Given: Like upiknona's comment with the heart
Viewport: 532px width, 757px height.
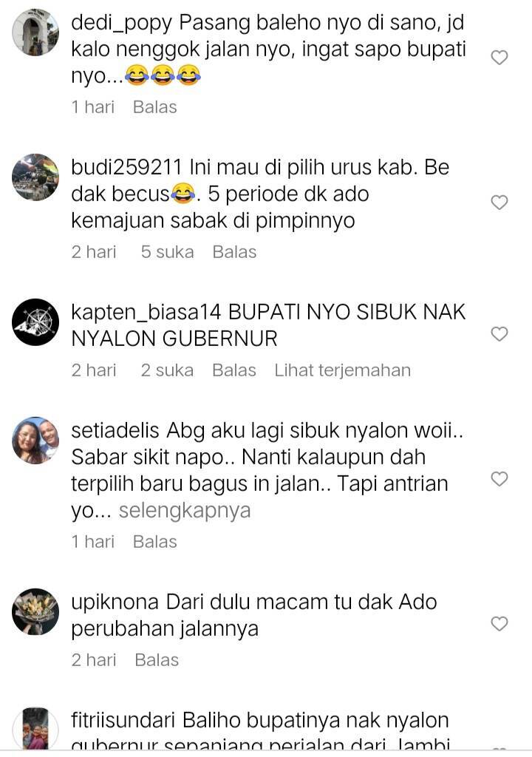Looking at the screenshot, I should point(499,623).
